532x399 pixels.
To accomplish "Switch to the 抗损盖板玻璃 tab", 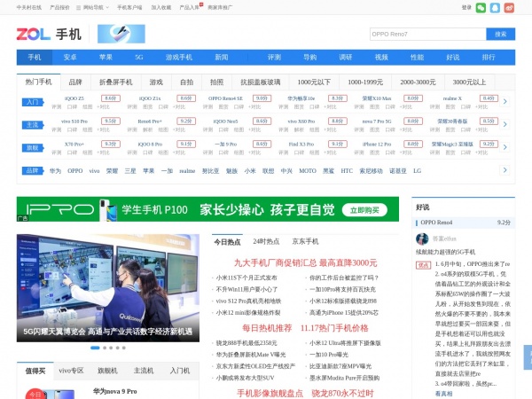I will tap(260, 82).
